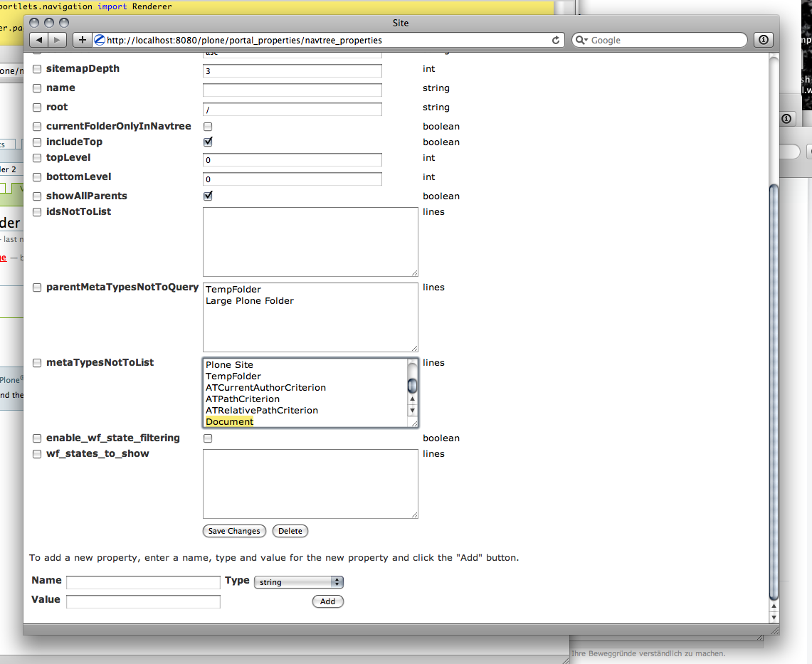Viewport: 812px width, 664px height.
Task: Select the wf_states_to_show property checkbox
Action: (x=37, y=454)
